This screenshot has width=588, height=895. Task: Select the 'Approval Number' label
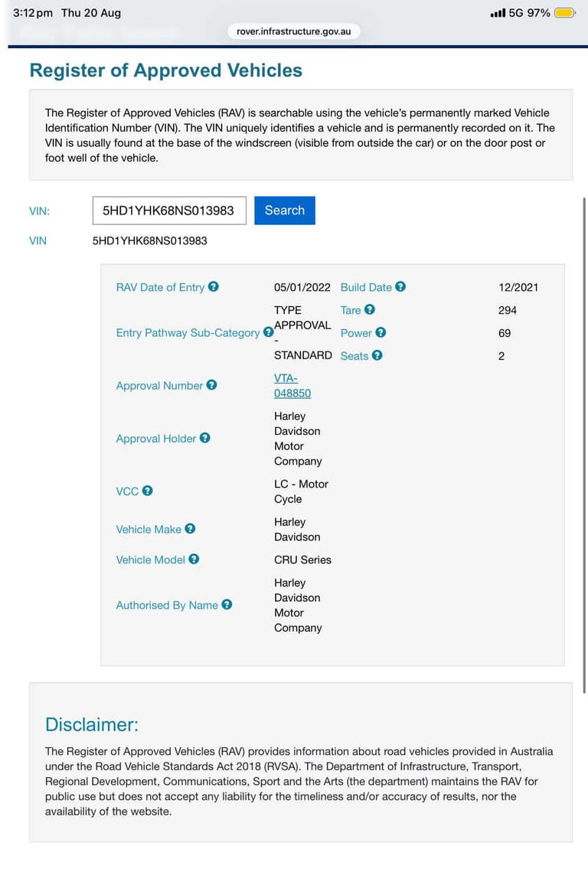click(x=159, y=385)
